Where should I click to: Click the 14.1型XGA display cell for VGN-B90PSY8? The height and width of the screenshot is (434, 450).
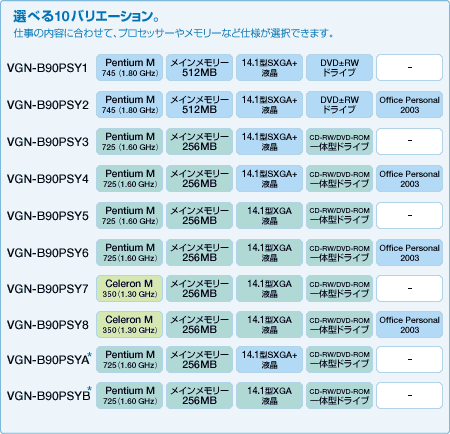(269, 325)
